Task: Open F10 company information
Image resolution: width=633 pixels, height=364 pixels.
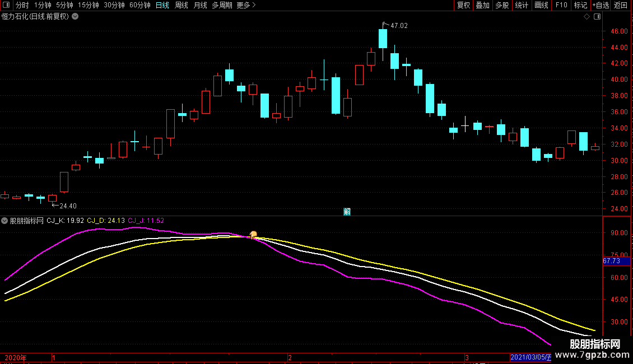Action: point(561,5)
